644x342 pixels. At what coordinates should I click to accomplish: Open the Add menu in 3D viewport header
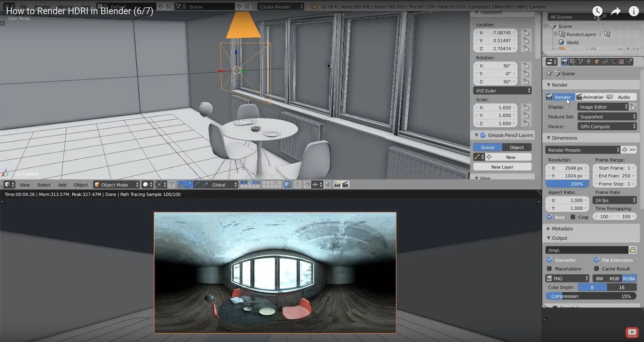(x=62, y=185)
